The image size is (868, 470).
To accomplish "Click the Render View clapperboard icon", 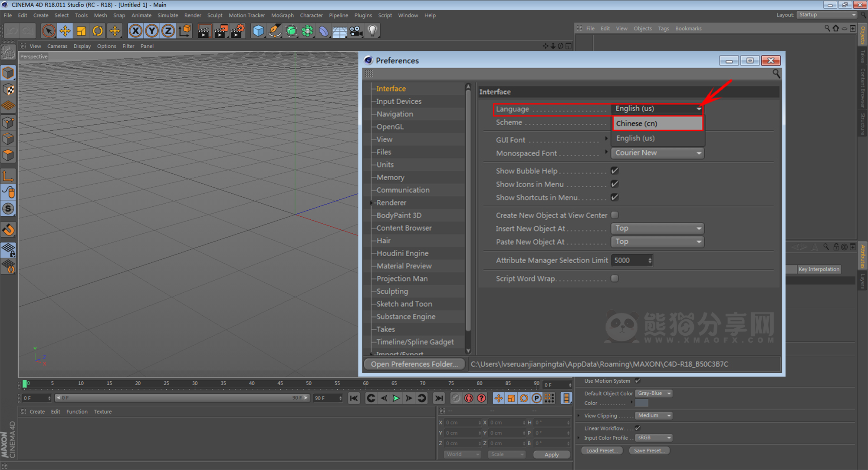I will (x=204, y=31).
